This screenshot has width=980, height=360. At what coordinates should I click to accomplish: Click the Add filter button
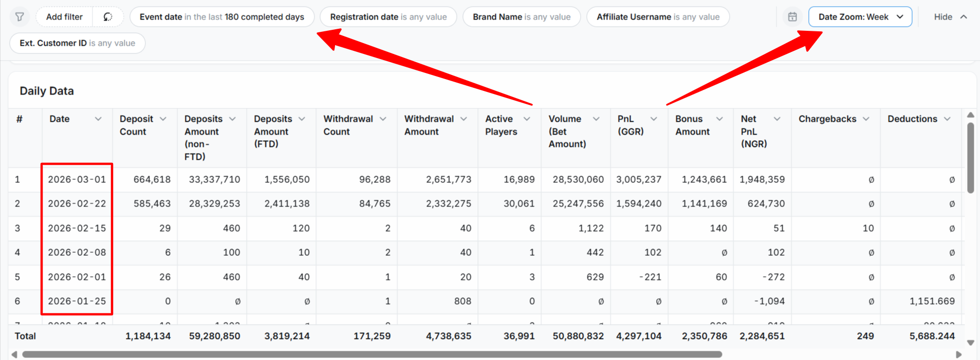click(64, 17)
